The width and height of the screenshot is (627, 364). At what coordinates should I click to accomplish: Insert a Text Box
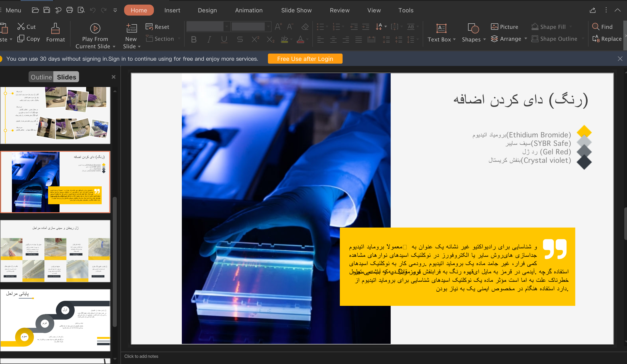tap(441, 28)
